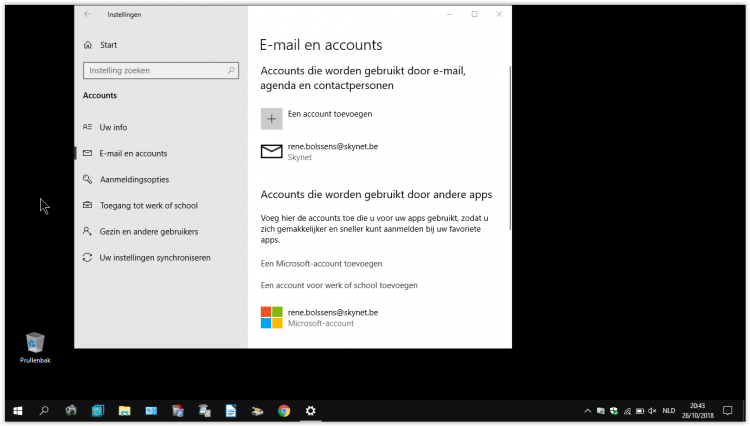Open the Uw info section
The image size is (750, 426).
coord(113,128)
